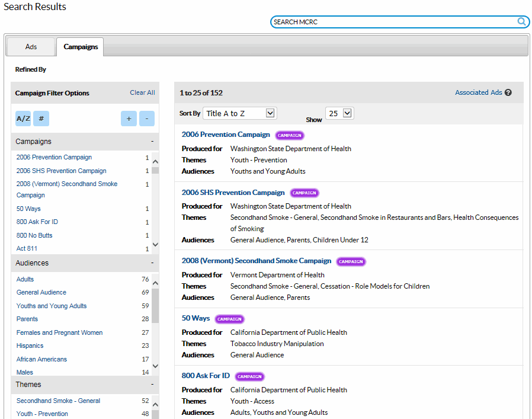Open the Sort By dropdown
Image resolution: width=532 pixels, height=419 pixels.
pos(239,113)
